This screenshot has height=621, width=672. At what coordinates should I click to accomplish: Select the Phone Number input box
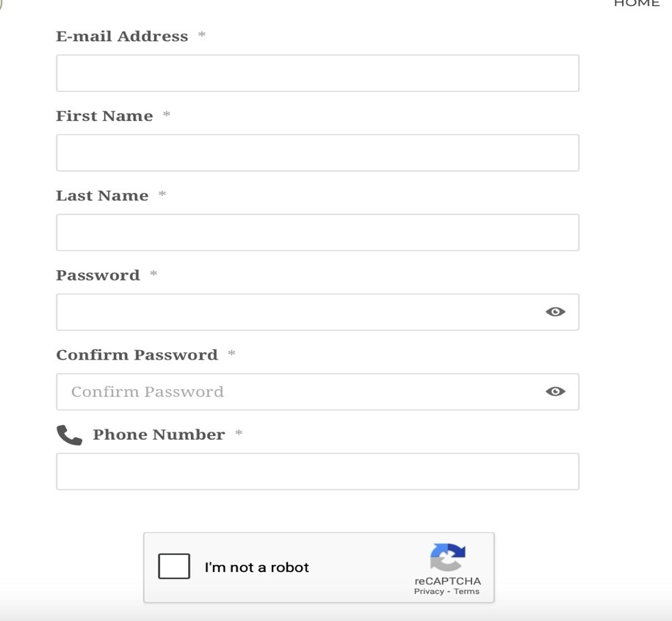point(317,471)
